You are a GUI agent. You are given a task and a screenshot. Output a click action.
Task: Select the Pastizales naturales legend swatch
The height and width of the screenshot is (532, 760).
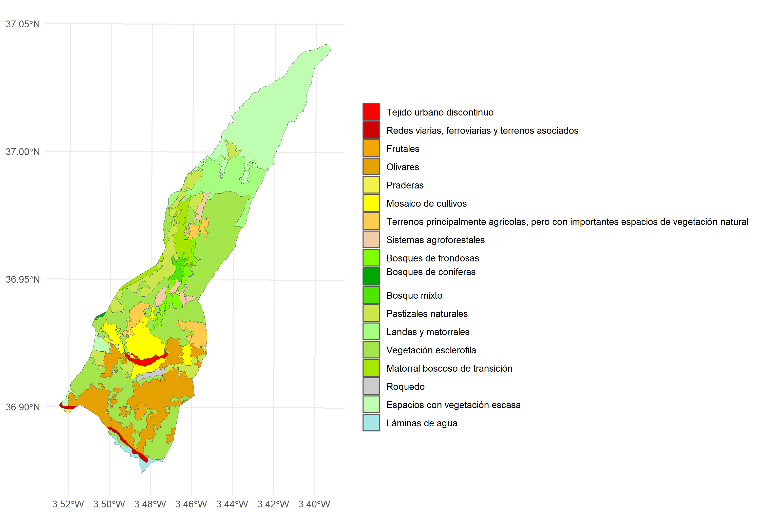point(371,313)
